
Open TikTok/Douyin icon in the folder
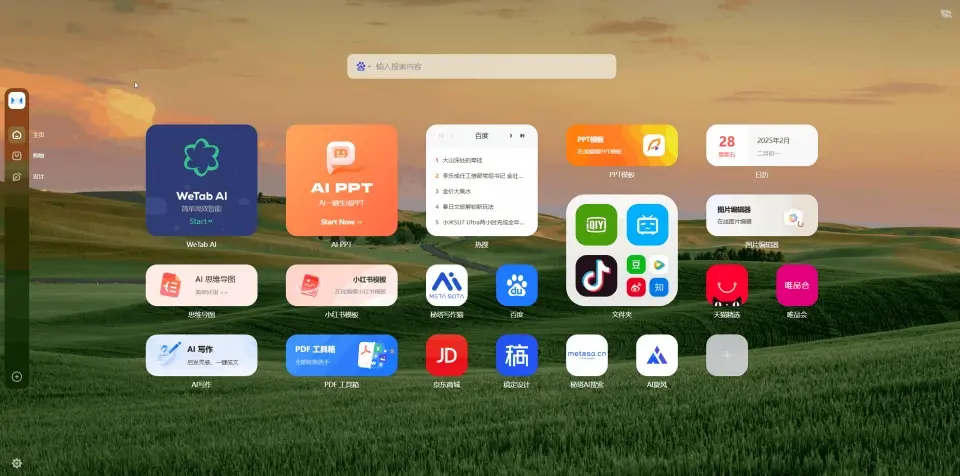click(596, 276)
